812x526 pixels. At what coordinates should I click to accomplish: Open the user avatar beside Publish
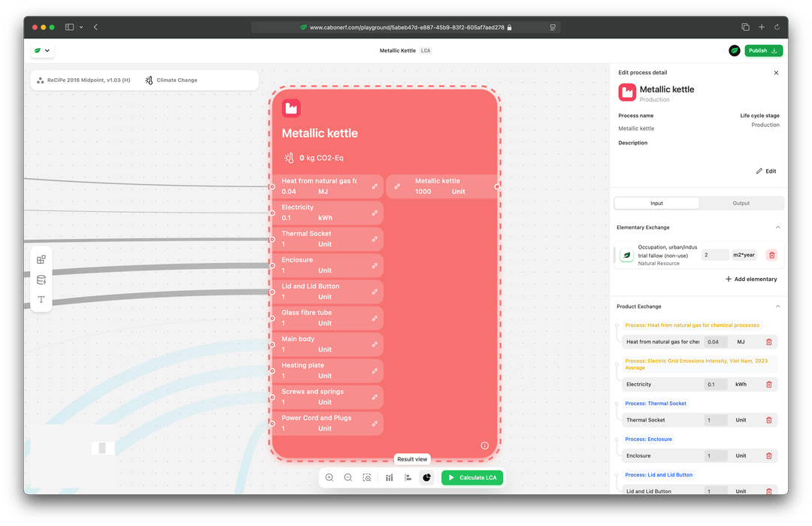tap(735, 51)
